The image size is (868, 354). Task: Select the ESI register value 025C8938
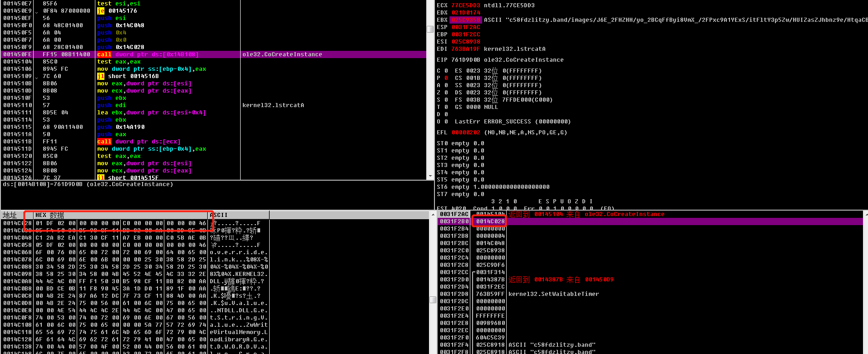pos(466,42)
